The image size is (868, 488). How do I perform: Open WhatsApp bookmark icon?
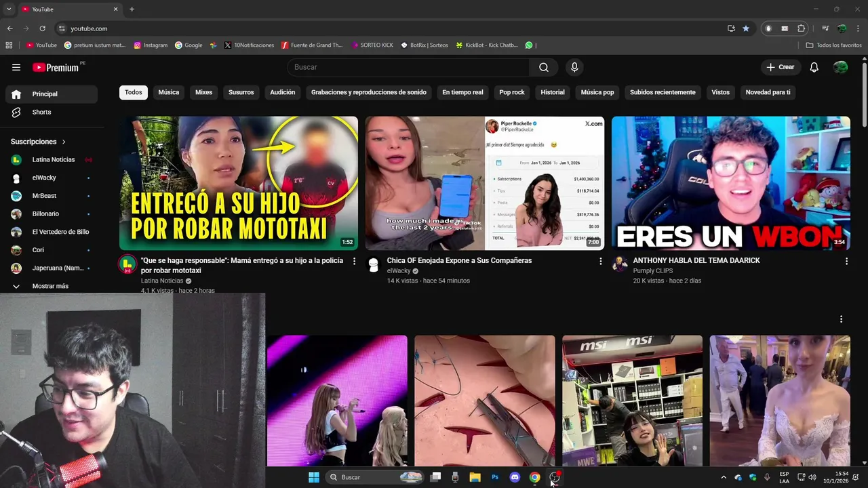pos(529,45)
